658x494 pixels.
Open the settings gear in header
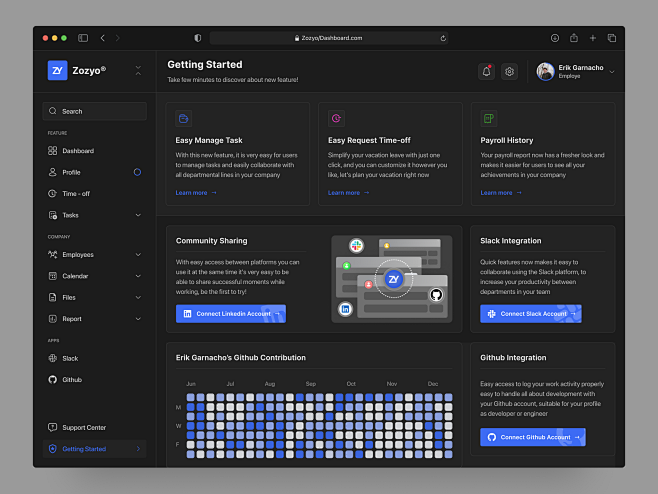[x=510, y=71]
